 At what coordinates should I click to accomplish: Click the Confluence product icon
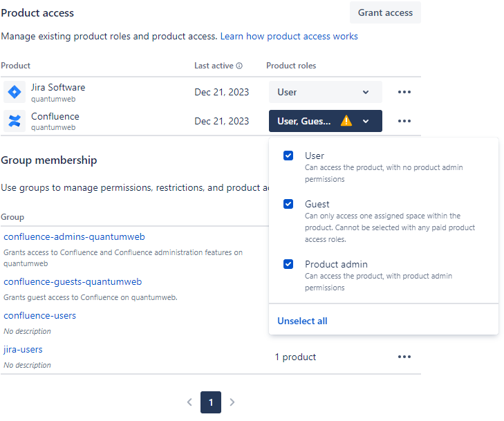[15, 121]
